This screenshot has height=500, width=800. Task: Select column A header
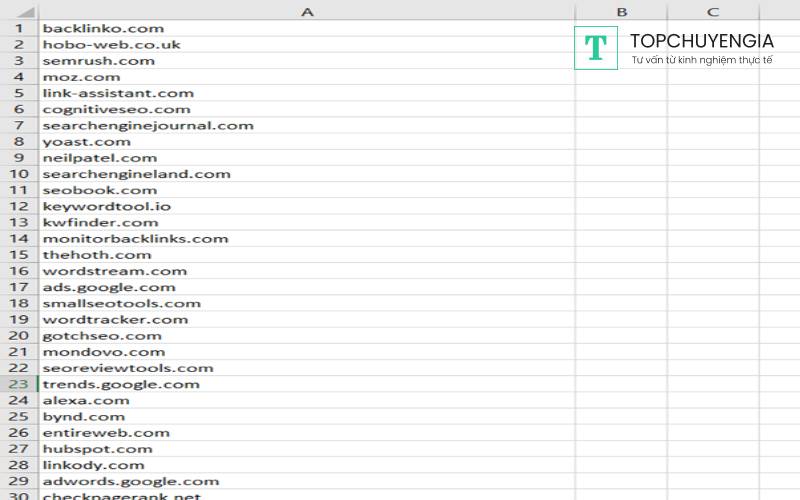[x=306, y=11]
